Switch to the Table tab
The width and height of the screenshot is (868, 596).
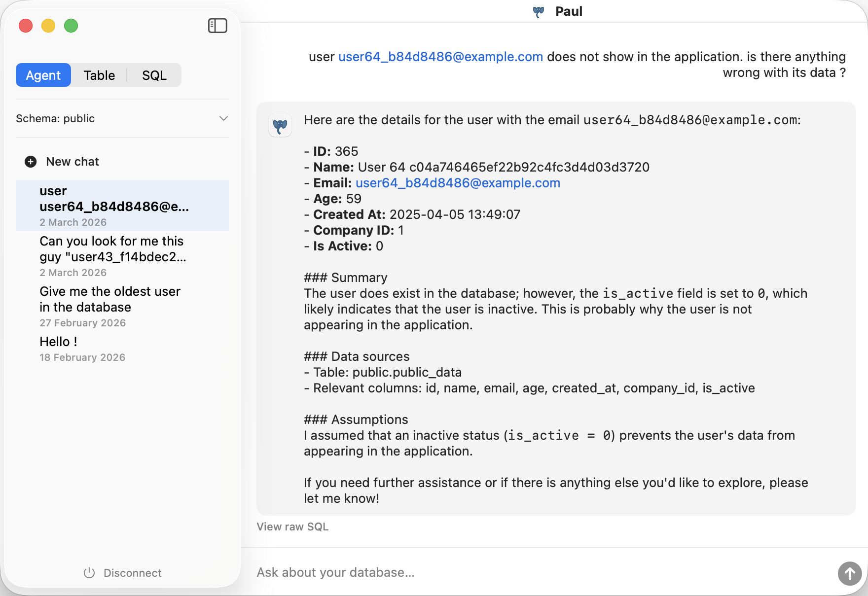tap(99, 75)
